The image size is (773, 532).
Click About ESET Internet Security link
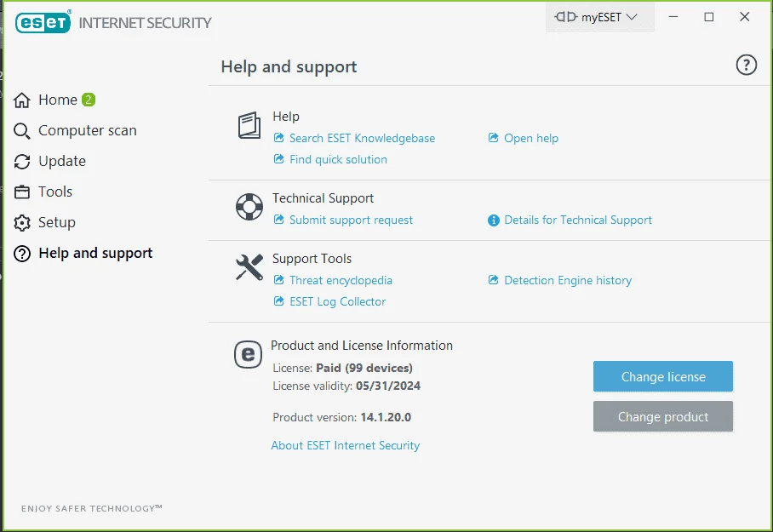[345, 445]
